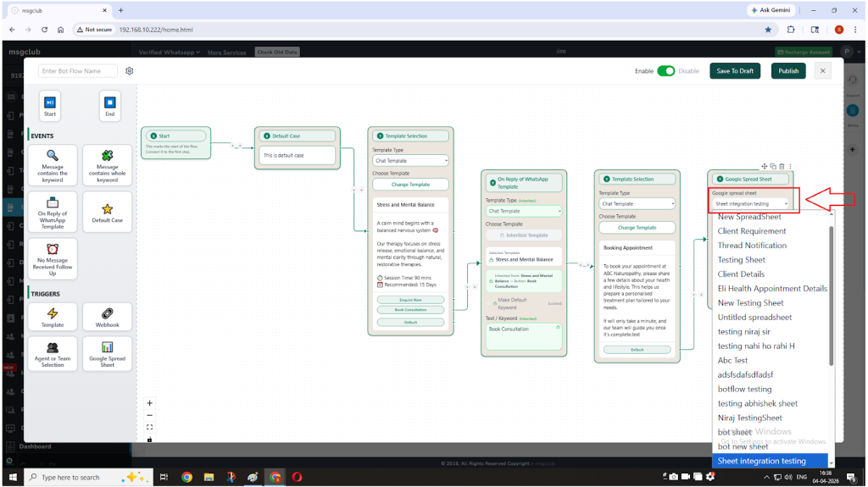This screenshot has width=868, height=487.
Task: Choose the Default Case star icon
Action: coord(107,212)
